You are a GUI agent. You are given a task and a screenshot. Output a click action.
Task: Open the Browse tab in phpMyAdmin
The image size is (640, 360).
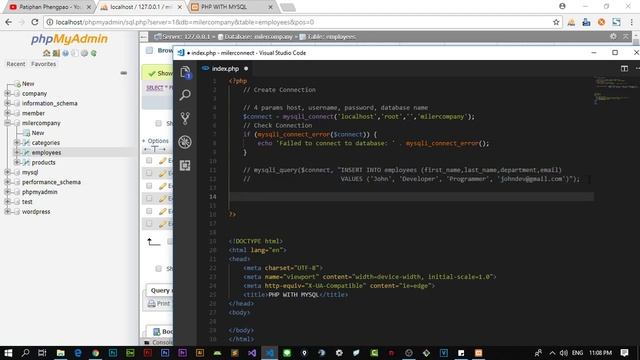pyautogui.click(x=160, y=51)
